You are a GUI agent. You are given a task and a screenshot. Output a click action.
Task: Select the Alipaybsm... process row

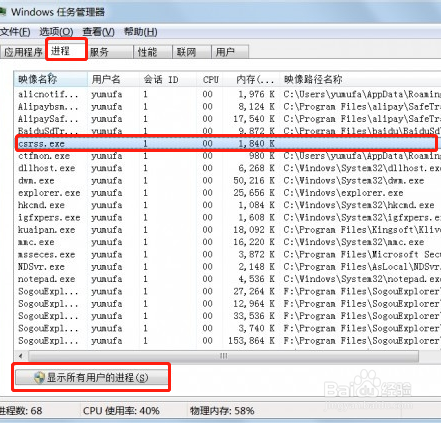(x=228, y=107)
